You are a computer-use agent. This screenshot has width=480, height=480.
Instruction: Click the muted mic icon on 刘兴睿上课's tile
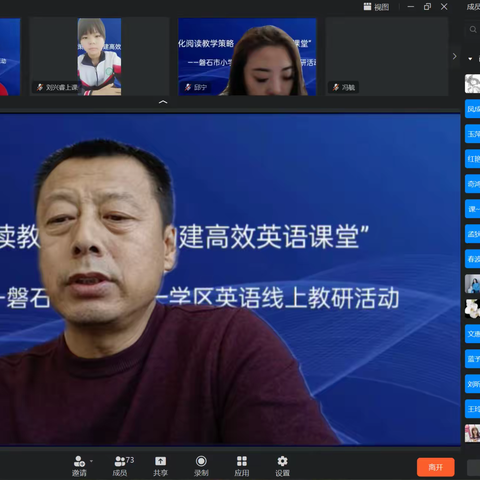tap(40, 87)
